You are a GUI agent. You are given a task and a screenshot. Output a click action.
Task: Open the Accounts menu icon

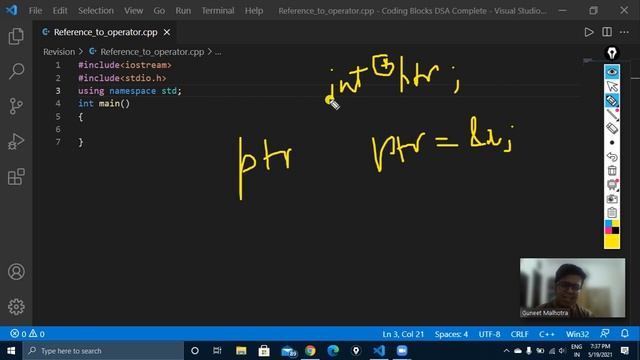[x=16, y=272]
